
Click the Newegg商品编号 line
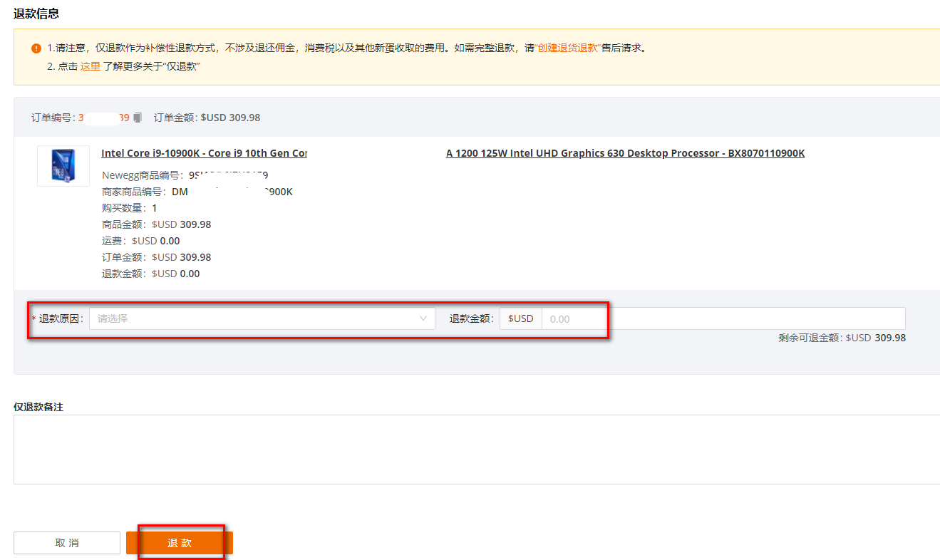185,175
